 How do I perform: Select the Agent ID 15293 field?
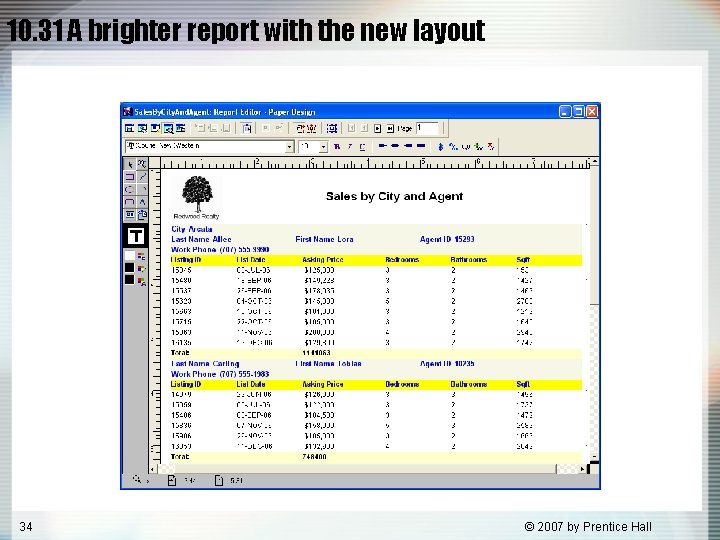447,239
